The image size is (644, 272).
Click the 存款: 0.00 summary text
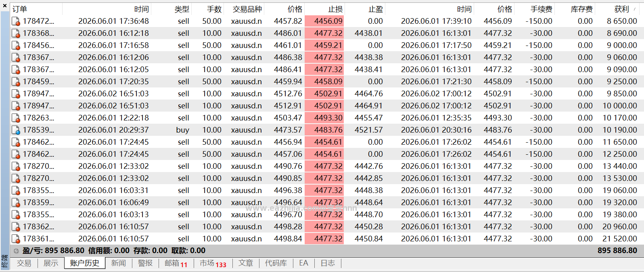point(150,251)
